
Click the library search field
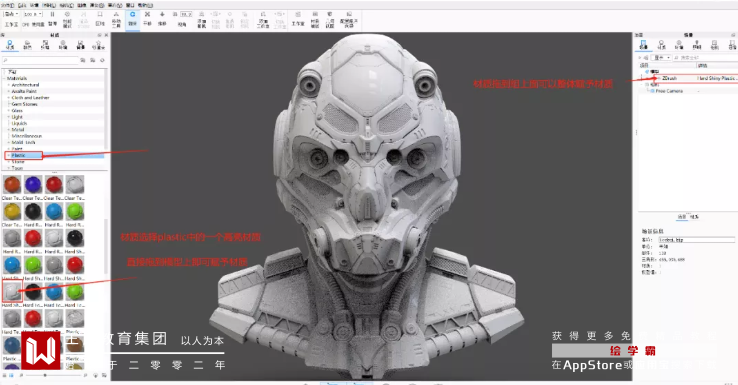[x=40, y=60]
